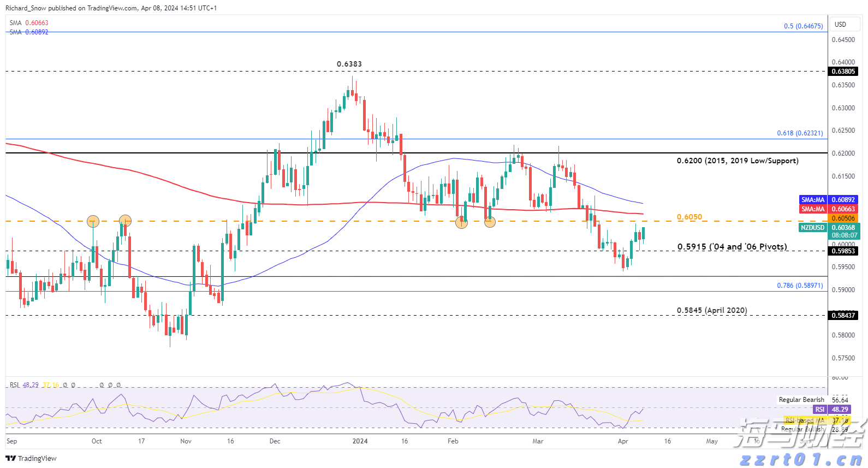
Task: Select the orange circle marker in early February
Action: click(x=461, y=222)
